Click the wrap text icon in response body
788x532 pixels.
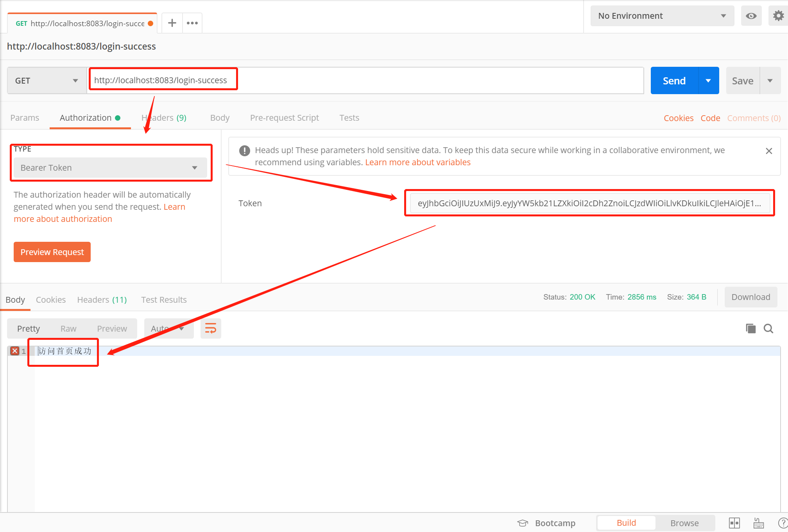coord(210,328)
